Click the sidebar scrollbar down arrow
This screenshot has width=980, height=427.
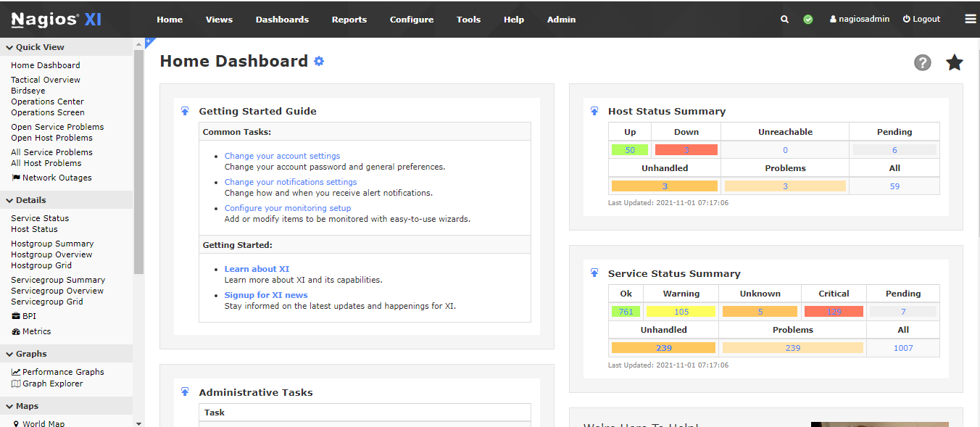[138, 423]
